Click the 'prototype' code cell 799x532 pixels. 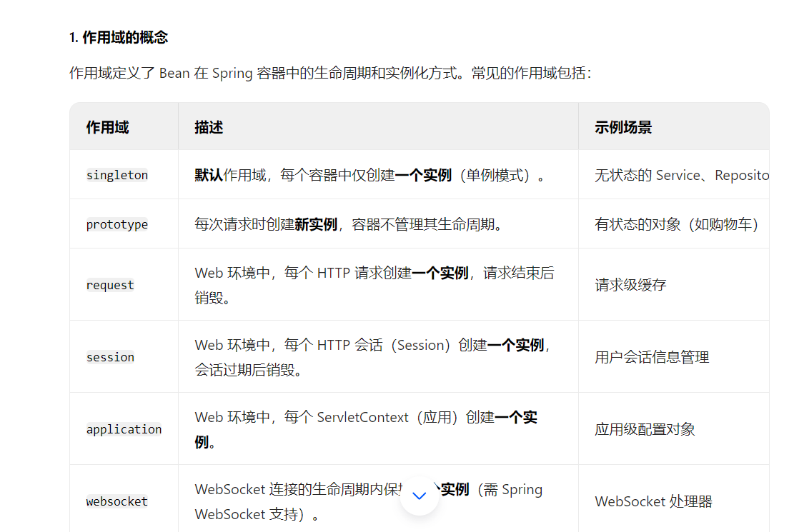click(117, 224)
